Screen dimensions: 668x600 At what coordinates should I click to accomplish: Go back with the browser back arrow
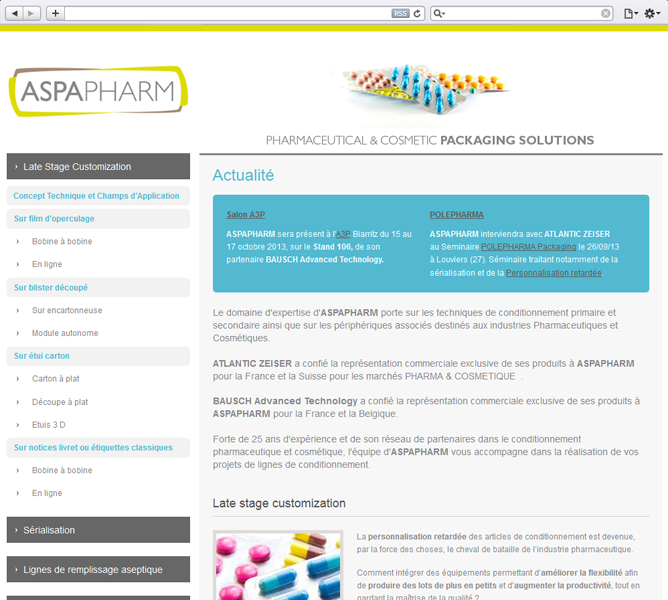(x=14, y=13)
